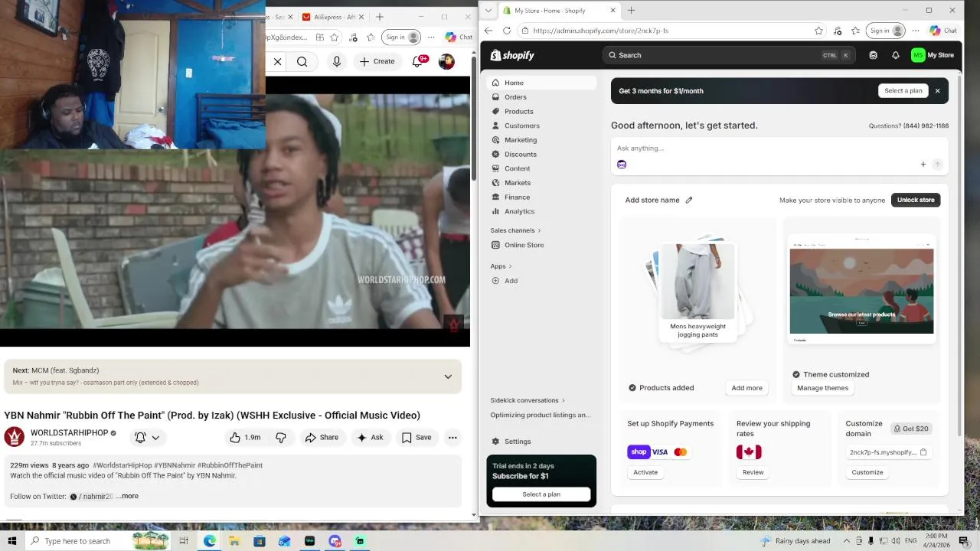Click Add more products button
The height and width of the screenshot is (551, 980).
click(746, 388)
